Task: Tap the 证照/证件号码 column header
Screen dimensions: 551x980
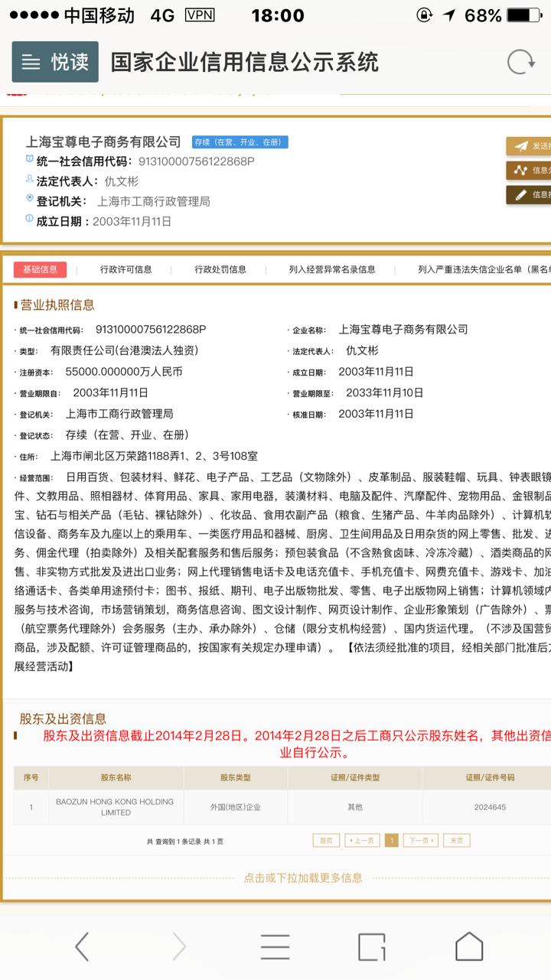Action: (490, 777)
